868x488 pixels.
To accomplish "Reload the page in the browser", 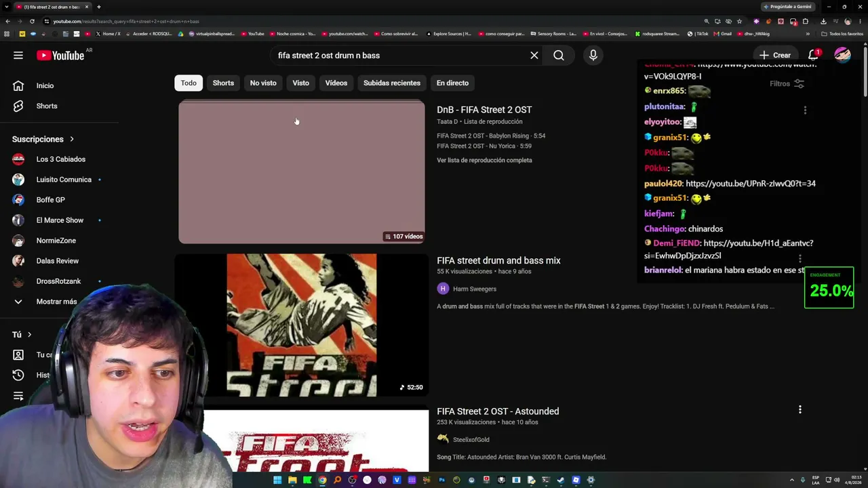I will (32, 21).
